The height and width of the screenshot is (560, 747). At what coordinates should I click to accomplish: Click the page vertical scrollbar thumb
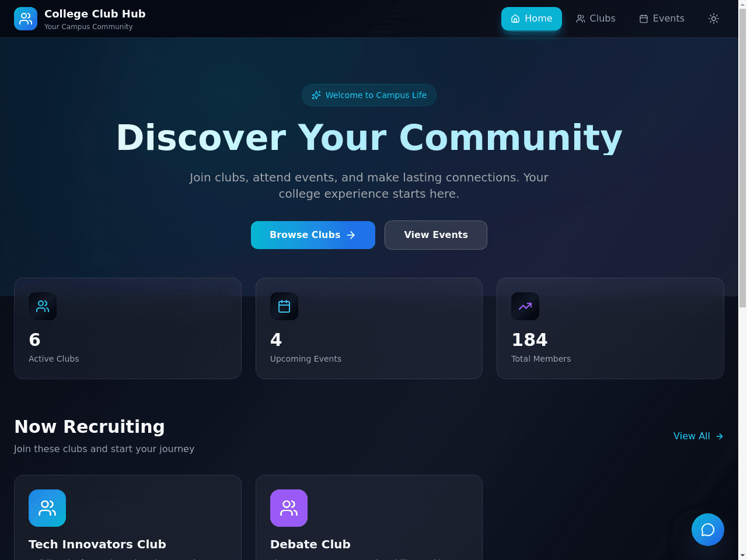point(742,159)
